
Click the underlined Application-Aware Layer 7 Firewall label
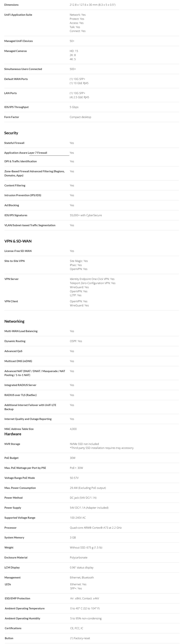[25, 153]
